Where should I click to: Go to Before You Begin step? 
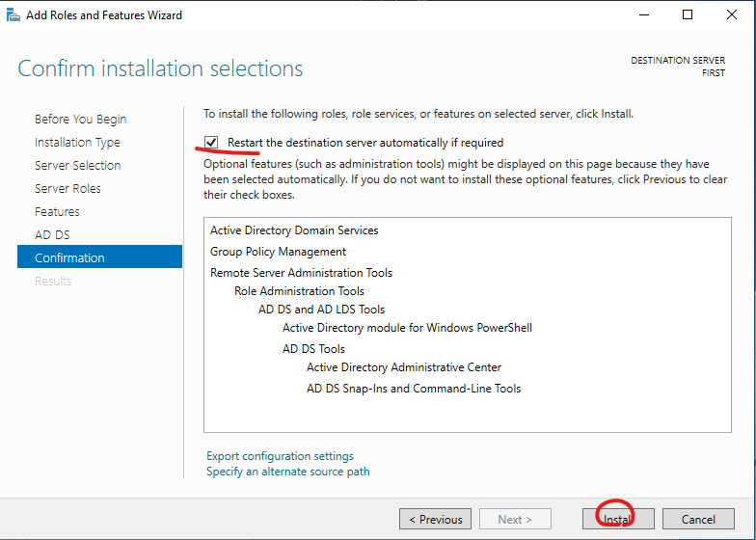[81, 120]
